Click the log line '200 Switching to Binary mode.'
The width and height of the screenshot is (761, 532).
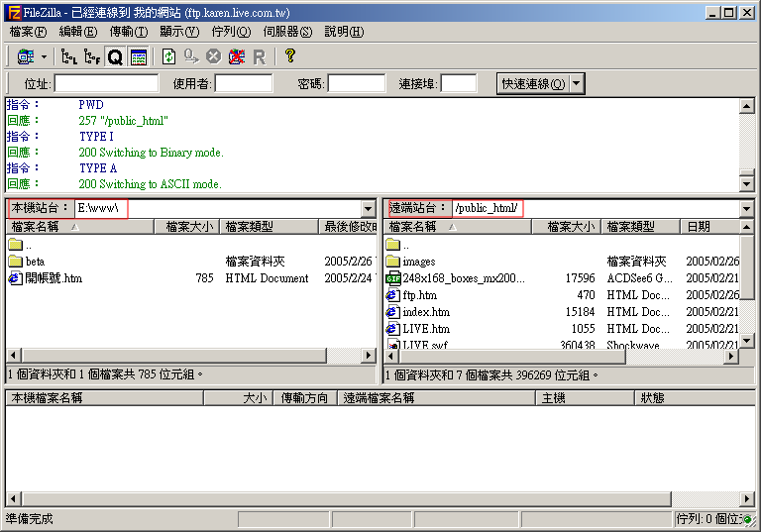[x=151, y=153]
